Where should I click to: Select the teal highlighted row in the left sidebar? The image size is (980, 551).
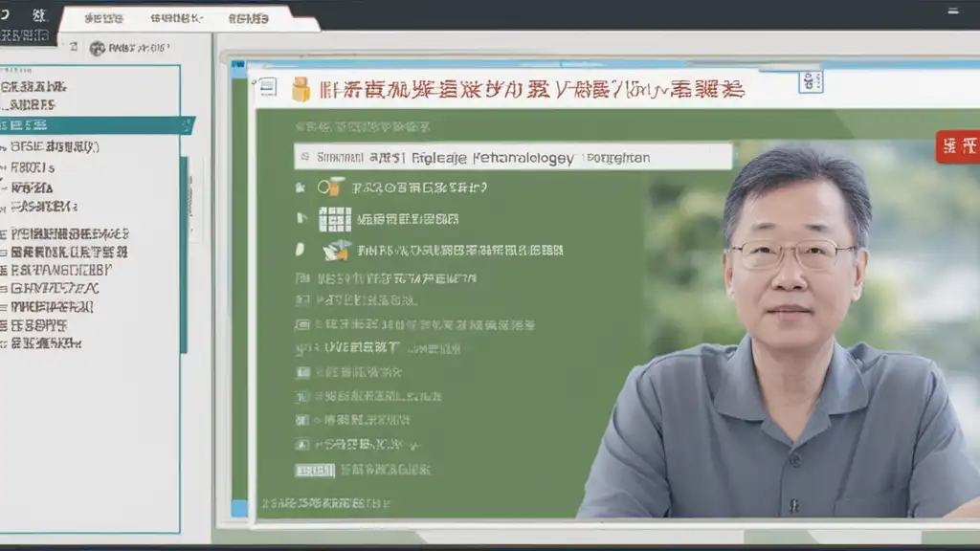[97, 125]
